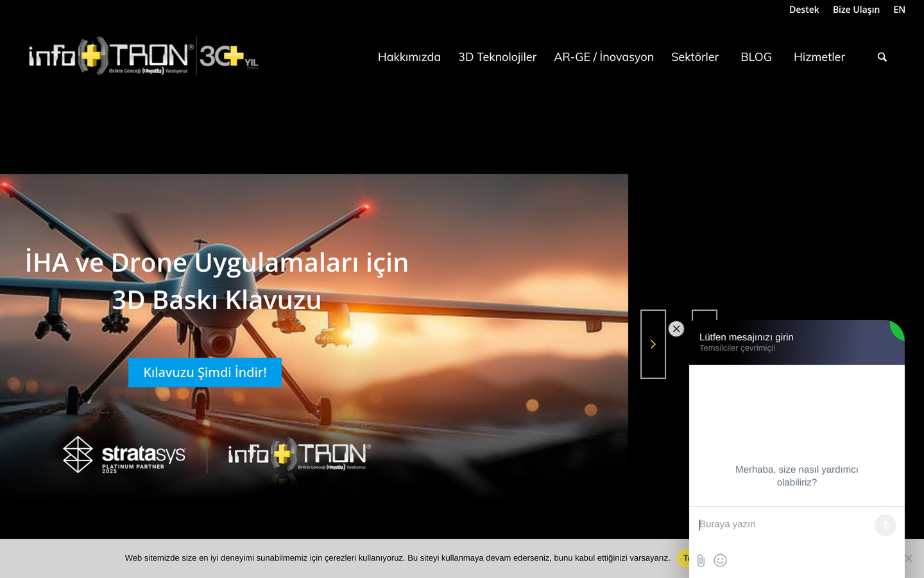Open the Bize Ulaşın contact link
The height and width of the screenshot is (578, 924).
click(856, 10)
